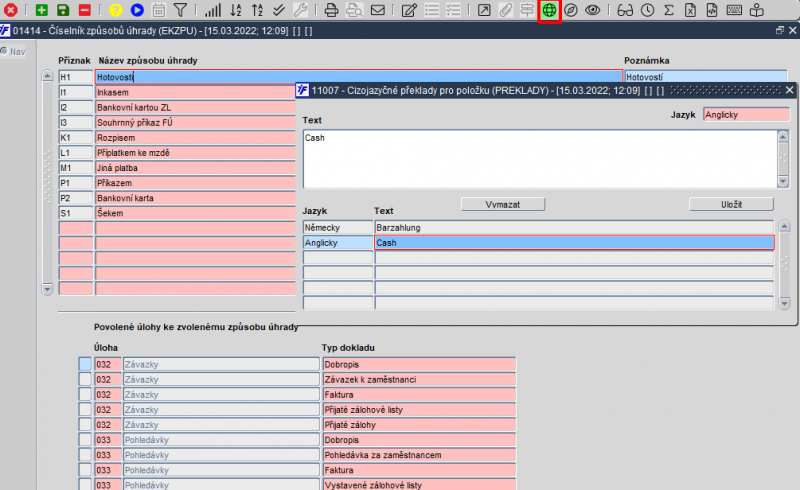Click the Uložit button
This screenshot has height=490, width=800.
[731, 204]
